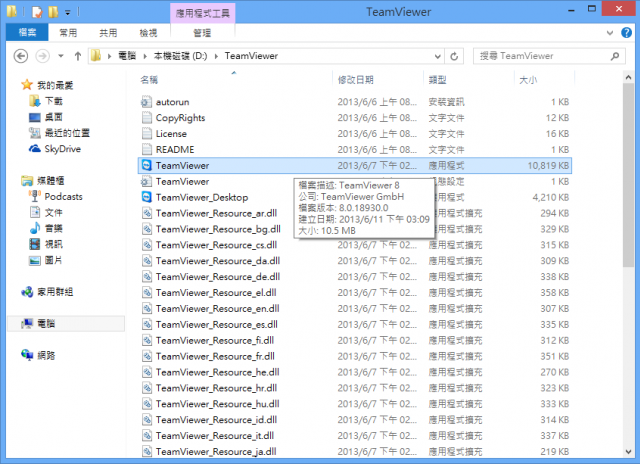Open the 檔案 file menu tab
The height and width of the screenshot is (464, 640).
tap(27, 33)
